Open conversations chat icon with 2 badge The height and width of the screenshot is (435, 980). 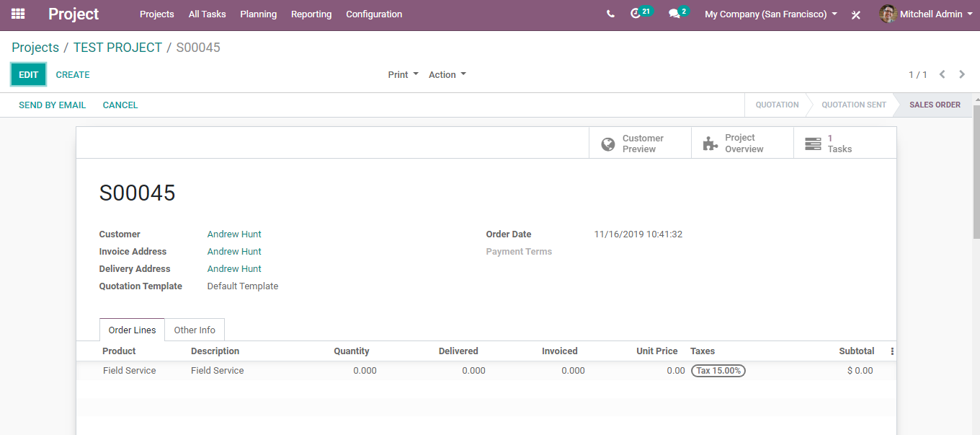pos(679,13)
